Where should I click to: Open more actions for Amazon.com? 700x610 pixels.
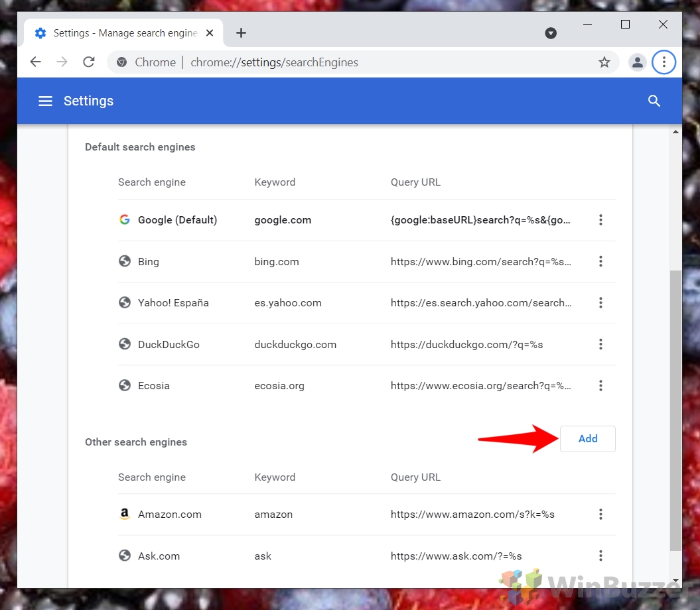[600, 515]
